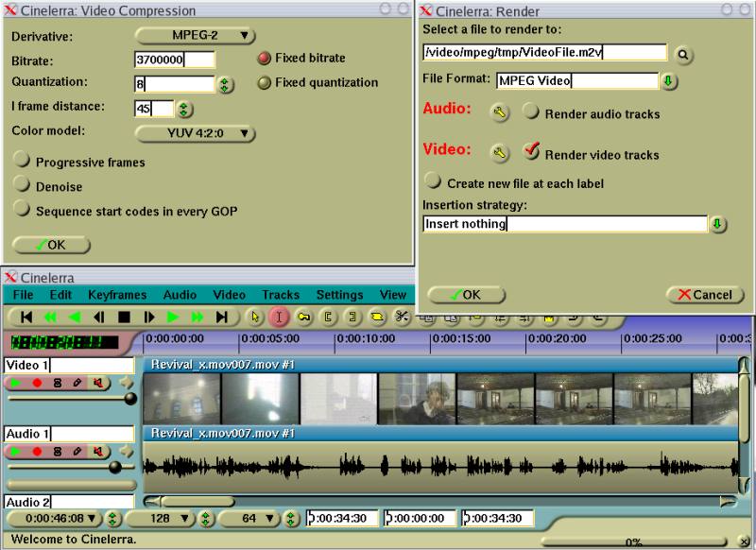Step forward one frame in the transport bar
The height and width of the screenshot is (550, 756).
pos(149,317)
